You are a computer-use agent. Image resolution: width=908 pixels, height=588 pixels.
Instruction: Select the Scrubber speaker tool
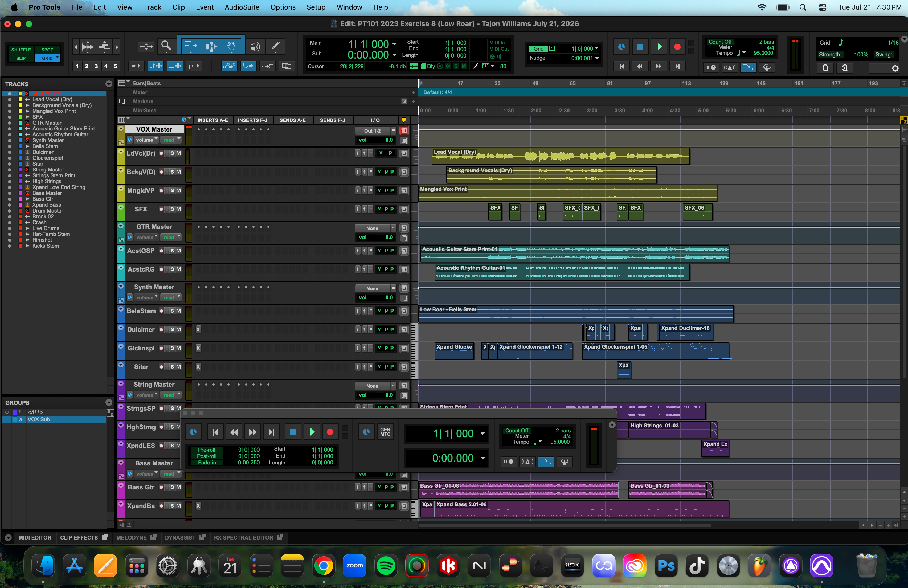tap(255, 47)
